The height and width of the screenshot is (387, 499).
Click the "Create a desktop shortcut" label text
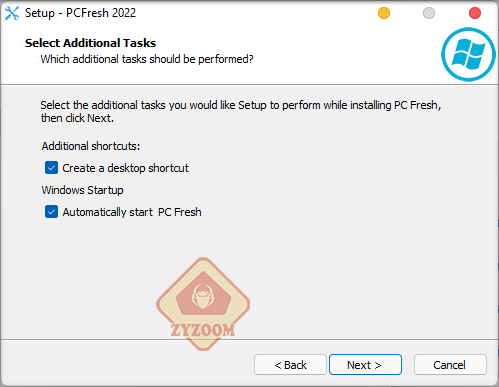point(125,168)
